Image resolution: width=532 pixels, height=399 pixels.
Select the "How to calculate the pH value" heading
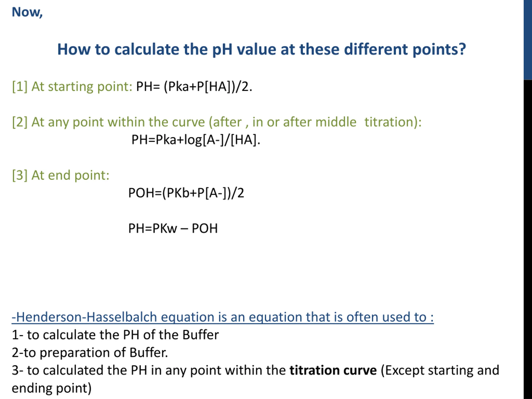(x=261, y=49)
